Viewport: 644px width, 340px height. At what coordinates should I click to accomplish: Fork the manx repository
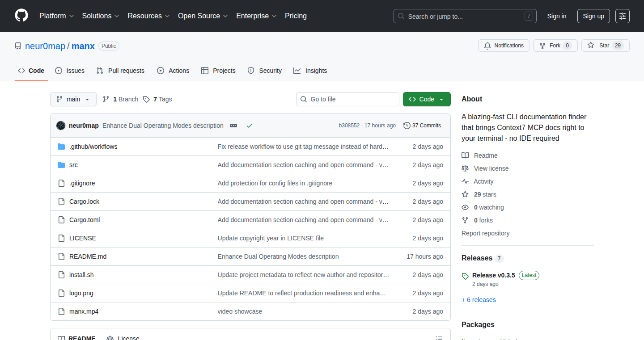pos(555,46)
